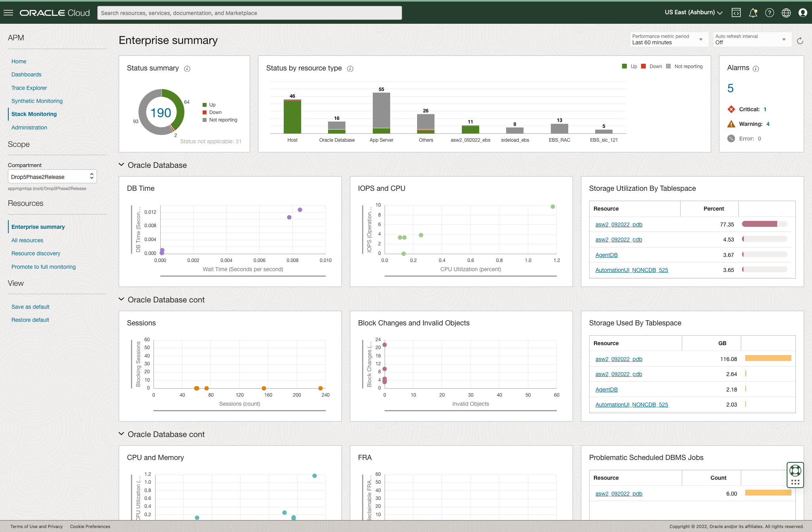
Task: Open the Compartment selector
Action: click(x=52, y=176)
